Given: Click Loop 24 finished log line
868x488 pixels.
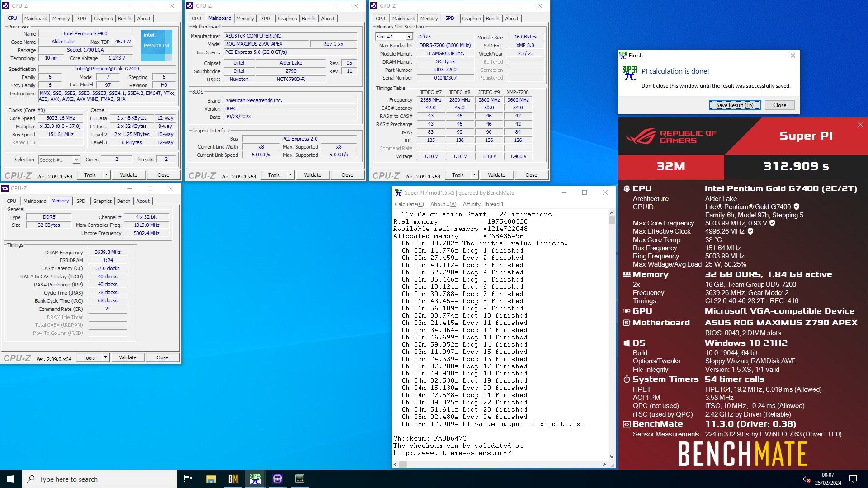Looking at the screenshot, I should (464, 417).
